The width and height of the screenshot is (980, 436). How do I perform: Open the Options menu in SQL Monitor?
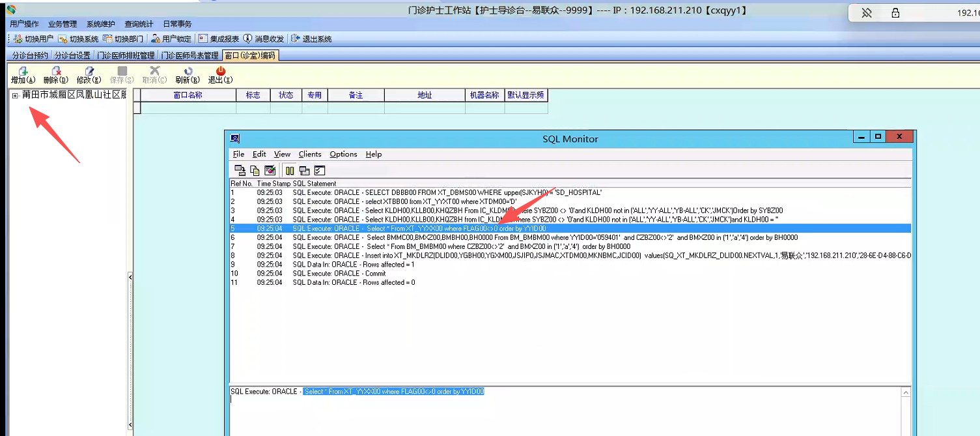coord(343,154)
